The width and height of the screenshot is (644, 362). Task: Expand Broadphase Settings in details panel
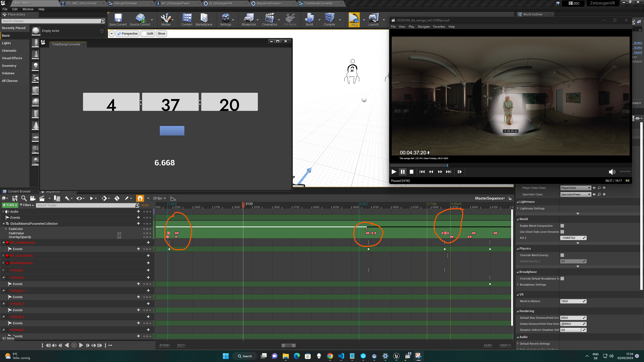[x=518, y=284]
